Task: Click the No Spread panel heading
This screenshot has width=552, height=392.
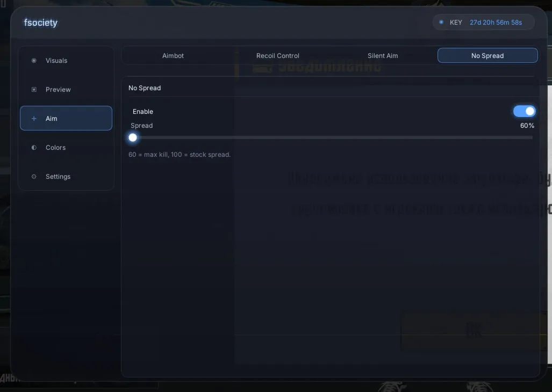Action: pos(145,88)
